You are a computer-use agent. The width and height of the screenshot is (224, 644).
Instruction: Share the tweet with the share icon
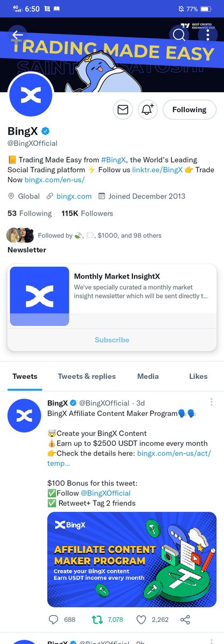pyautogui.click(x=185, y=619)
